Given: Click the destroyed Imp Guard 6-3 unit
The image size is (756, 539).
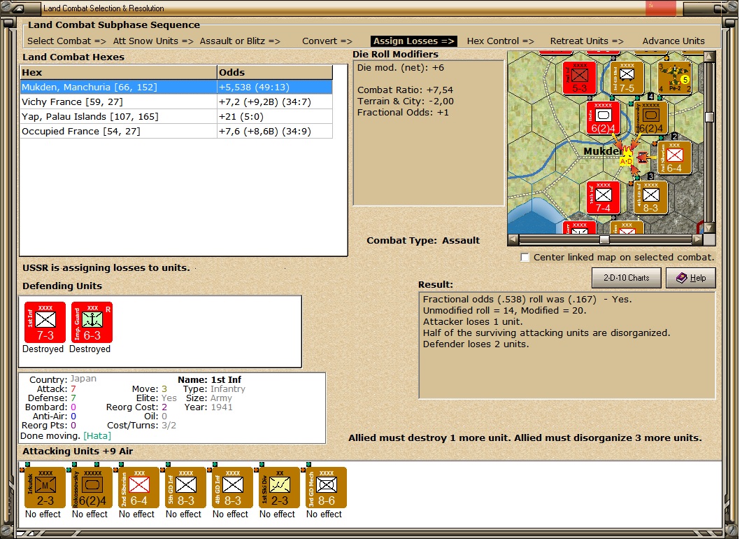Looking at the screenshot, I should point(92,322).
